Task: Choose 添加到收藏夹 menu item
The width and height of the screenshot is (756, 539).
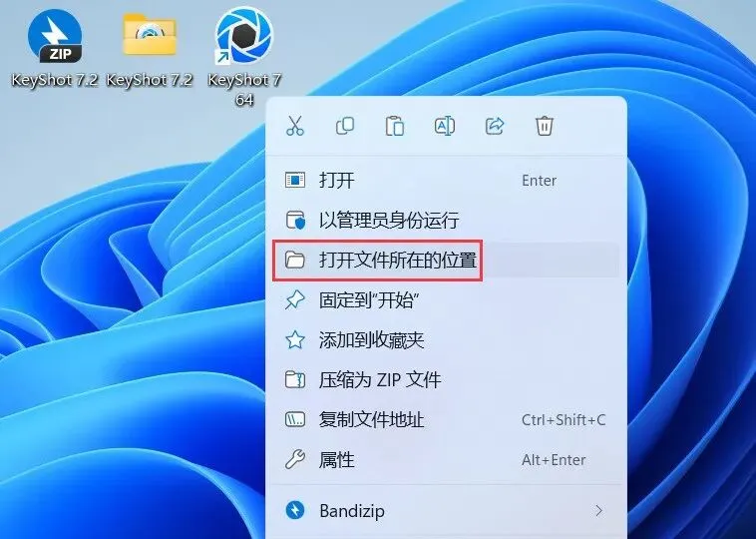Action: [x=447, y=340]
